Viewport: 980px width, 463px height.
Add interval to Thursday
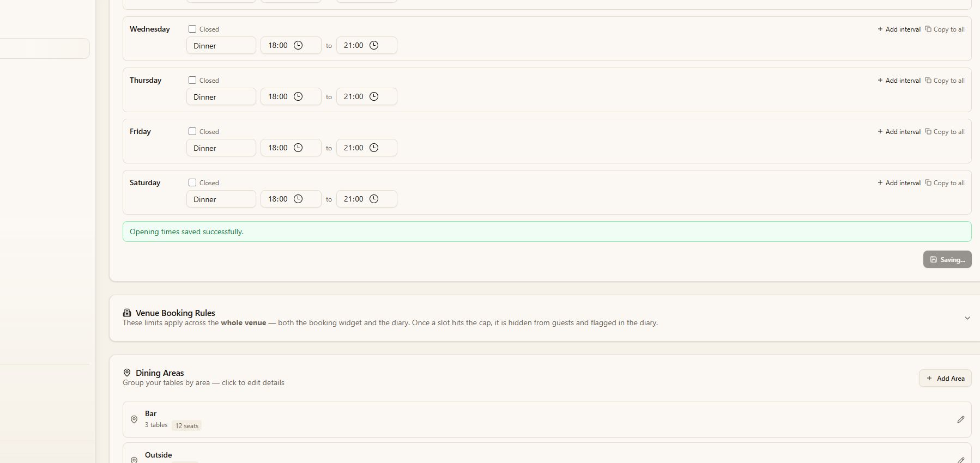(x=899, y=81)
